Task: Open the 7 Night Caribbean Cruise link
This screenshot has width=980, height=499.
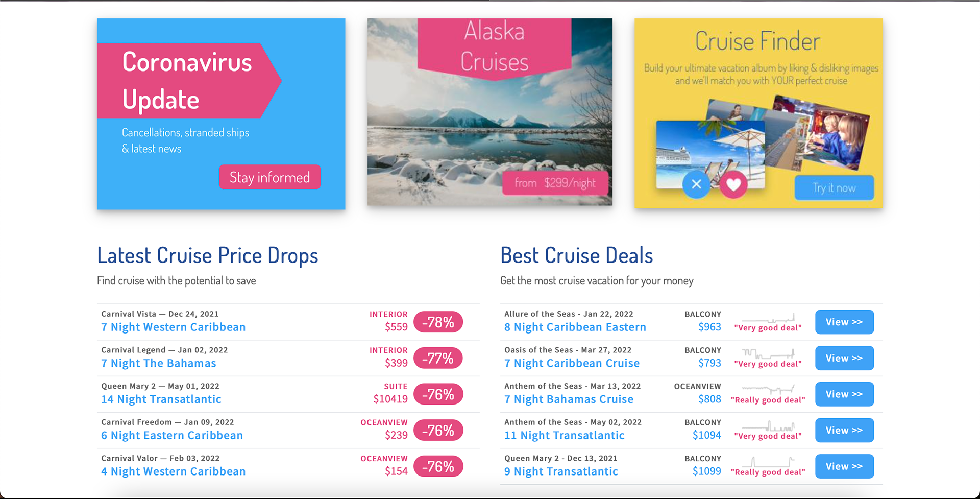Action: [572, 364]
